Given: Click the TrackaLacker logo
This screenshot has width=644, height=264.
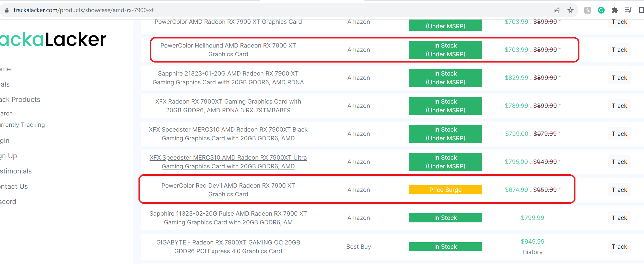Looking at the screenshot, I should 53,39.
